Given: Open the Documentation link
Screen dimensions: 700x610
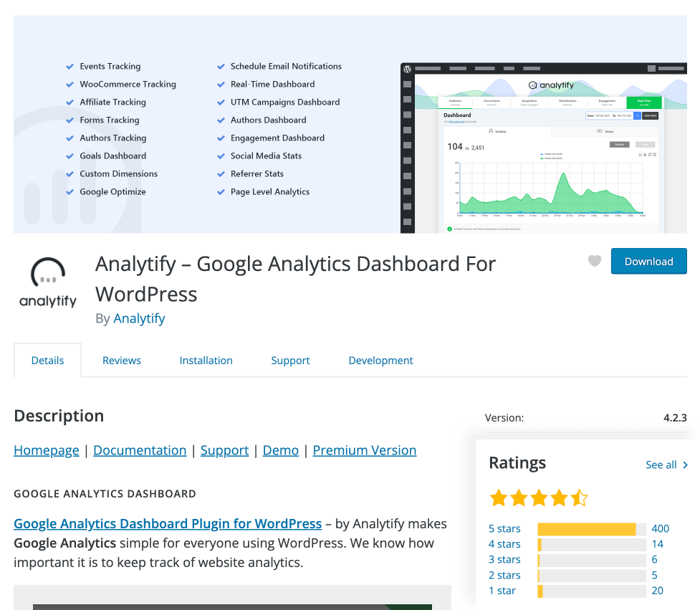Looking at the screenshot, I should point(140,450).
